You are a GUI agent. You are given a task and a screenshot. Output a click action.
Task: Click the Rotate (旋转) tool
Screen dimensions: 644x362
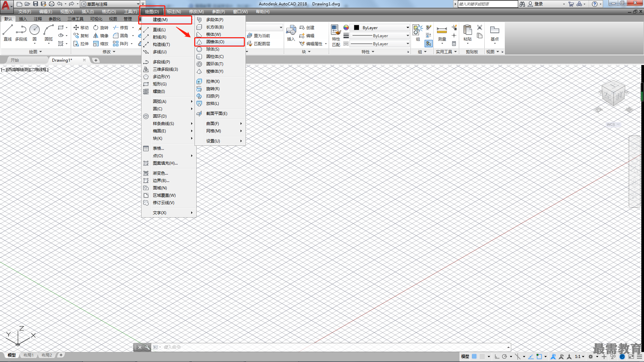101,28
